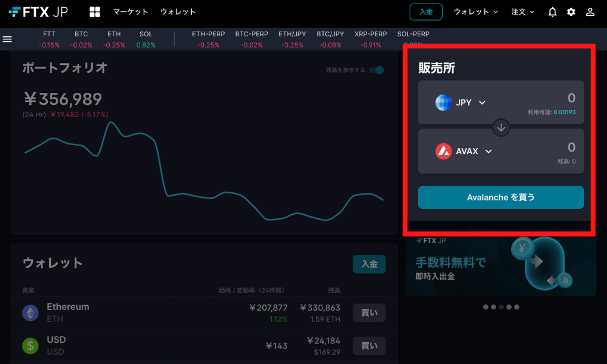Click 買い button for USD
The image size is (607, 364).
tap(369, 346)
